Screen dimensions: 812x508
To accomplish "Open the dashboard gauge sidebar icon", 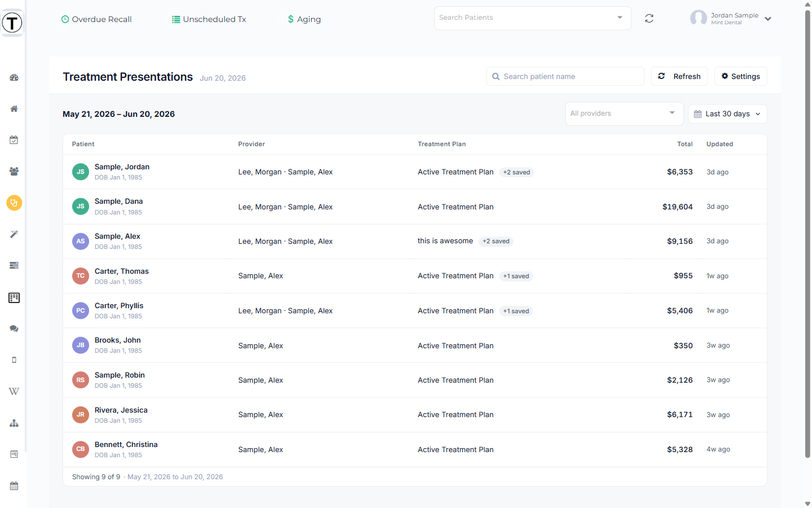I will (x=14, y=77).
